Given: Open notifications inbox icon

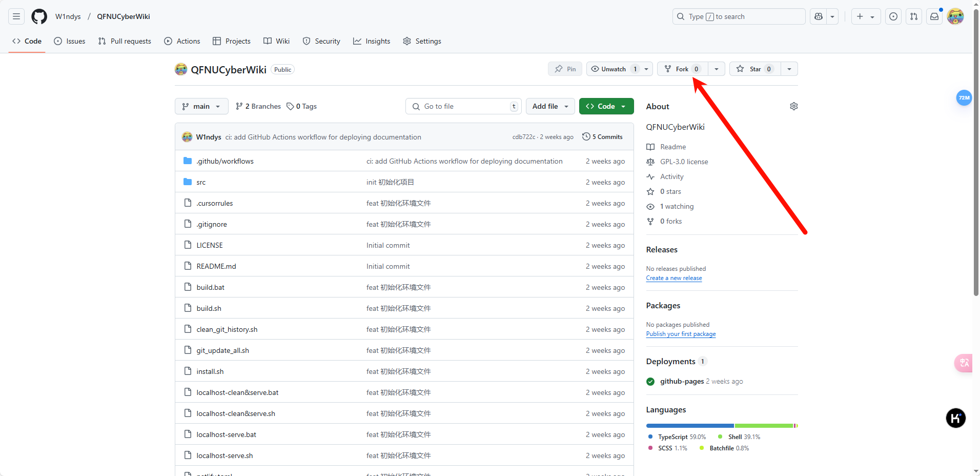Looking at the screenshot, I should tap(934, 16).
